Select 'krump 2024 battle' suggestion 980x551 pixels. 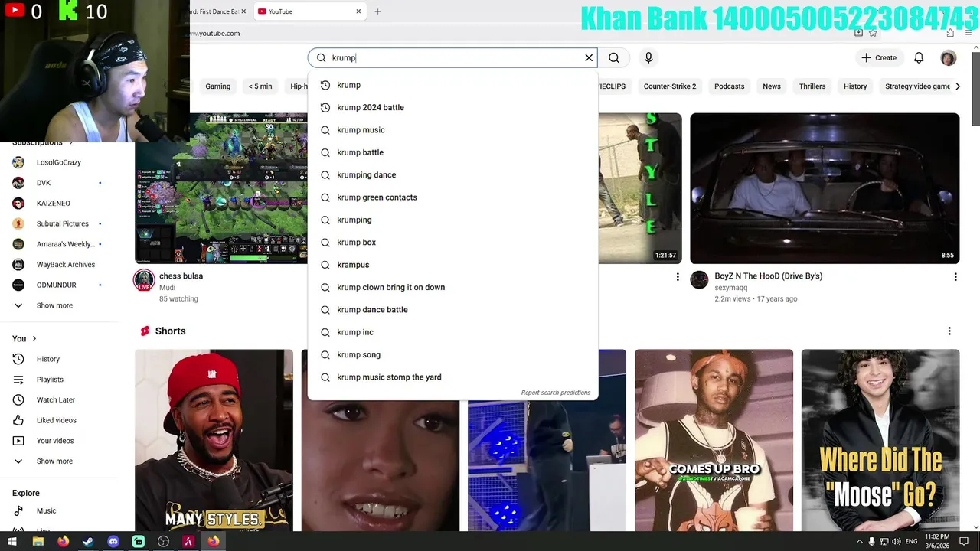pyautogui.click(x=452, y=107)
